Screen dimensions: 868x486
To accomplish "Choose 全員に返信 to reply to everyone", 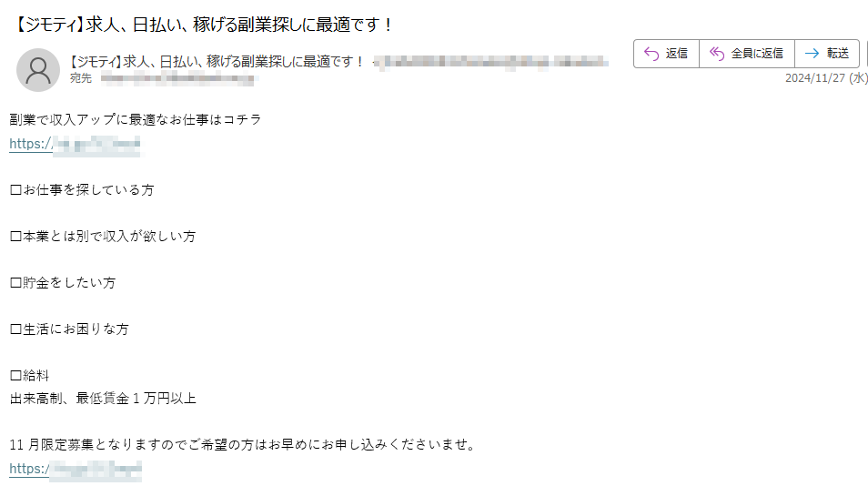I will tap(757, 54).
